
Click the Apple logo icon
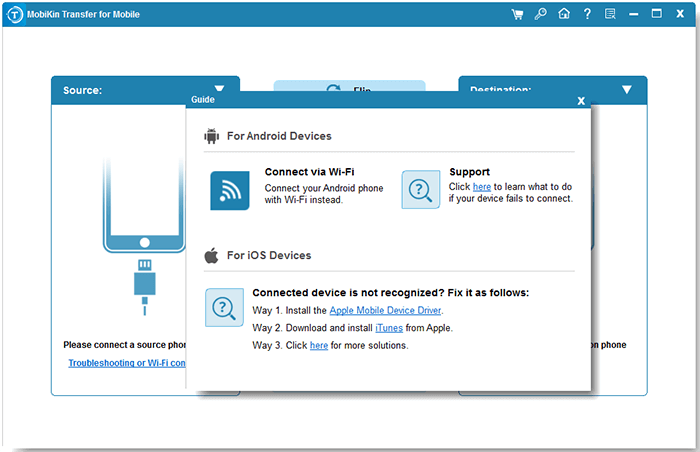211,255
